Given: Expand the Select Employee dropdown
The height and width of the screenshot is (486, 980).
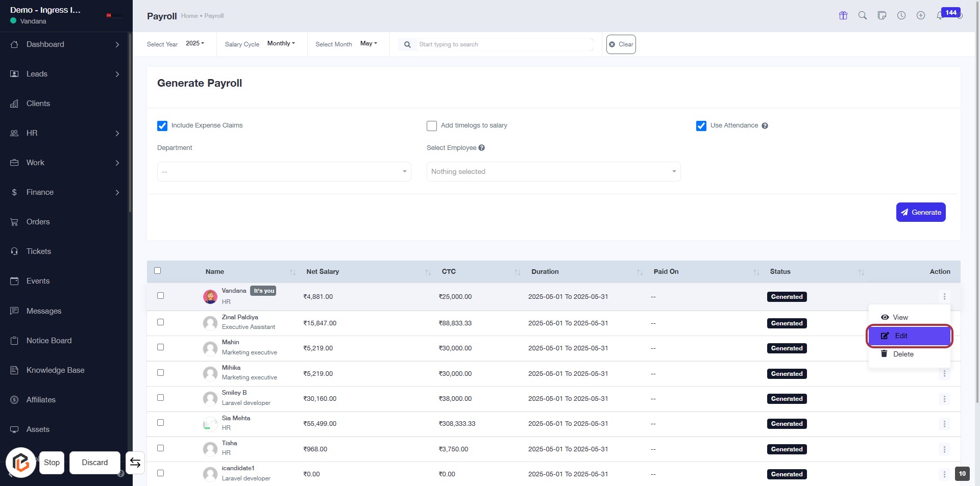Looking at the screenshot, I should click(553, 172).
